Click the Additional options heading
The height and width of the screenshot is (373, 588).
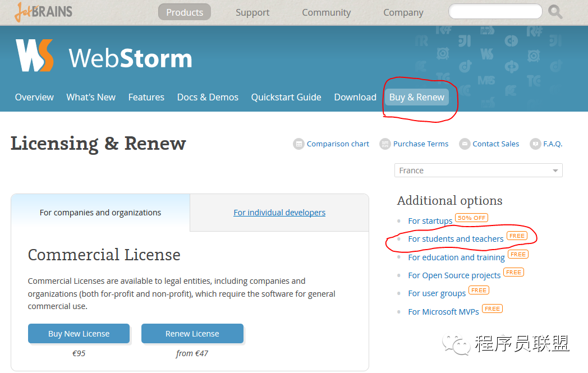click(449, 201)
